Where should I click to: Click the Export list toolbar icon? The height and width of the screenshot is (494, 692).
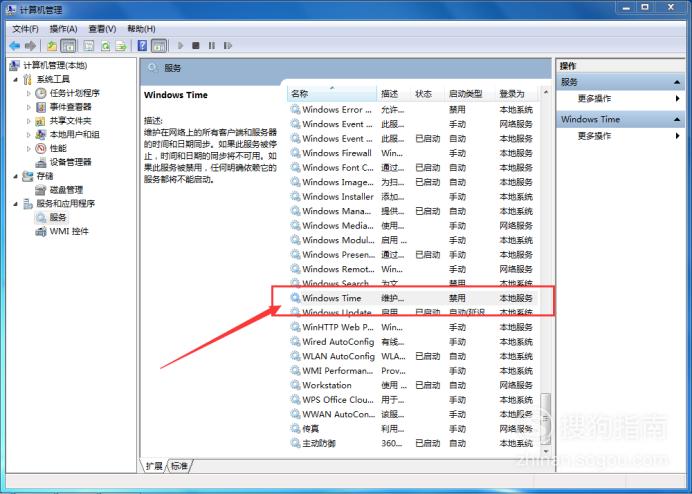point(121,45)
